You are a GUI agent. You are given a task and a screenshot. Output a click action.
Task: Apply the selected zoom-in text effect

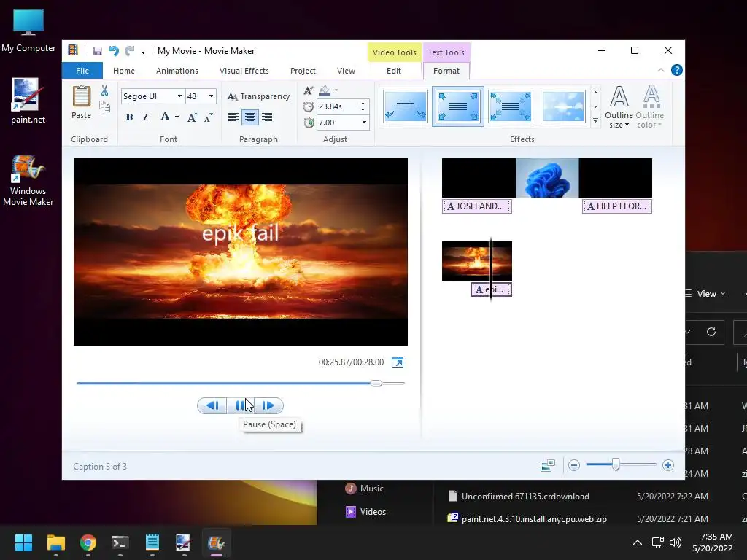click(458, 106)
